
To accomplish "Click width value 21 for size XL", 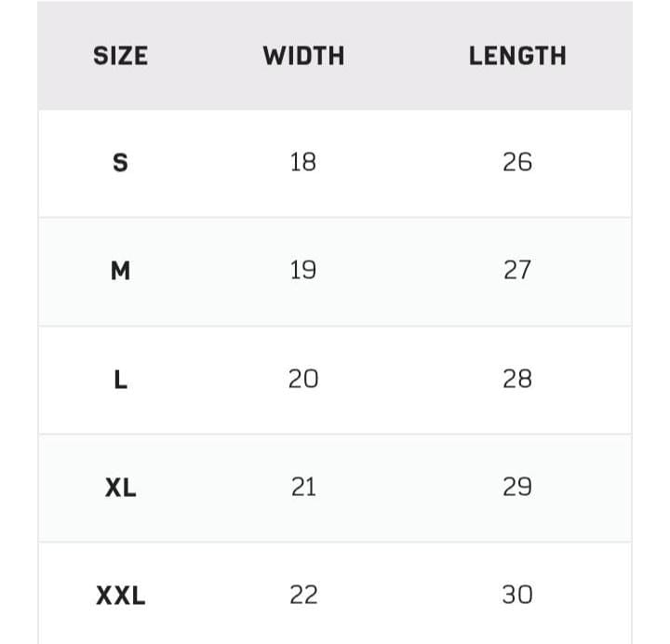I will pos(303,487).
